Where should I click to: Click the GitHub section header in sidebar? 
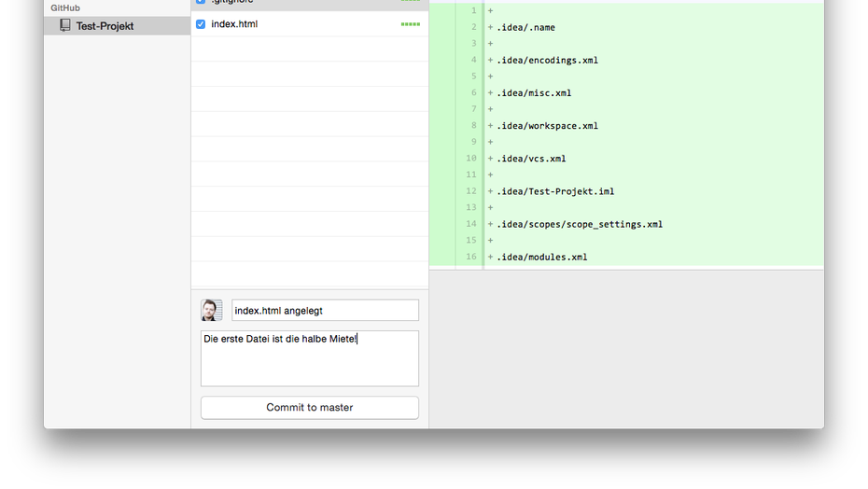[65, 8]
